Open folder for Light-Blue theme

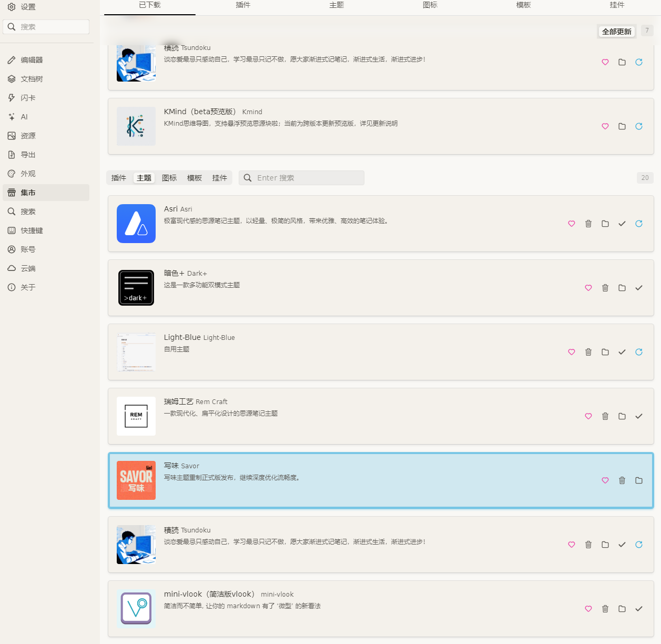(x=605, y=352)
